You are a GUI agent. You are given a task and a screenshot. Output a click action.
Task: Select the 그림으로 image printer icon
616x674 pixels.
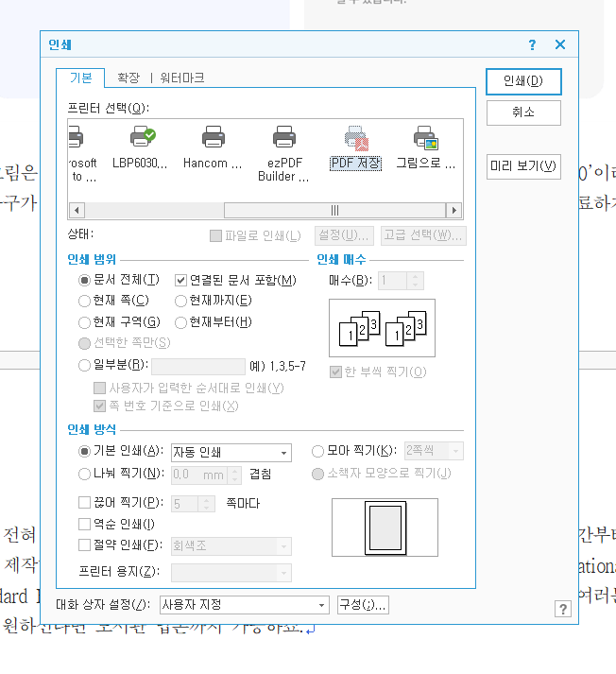tap(426, 138)
